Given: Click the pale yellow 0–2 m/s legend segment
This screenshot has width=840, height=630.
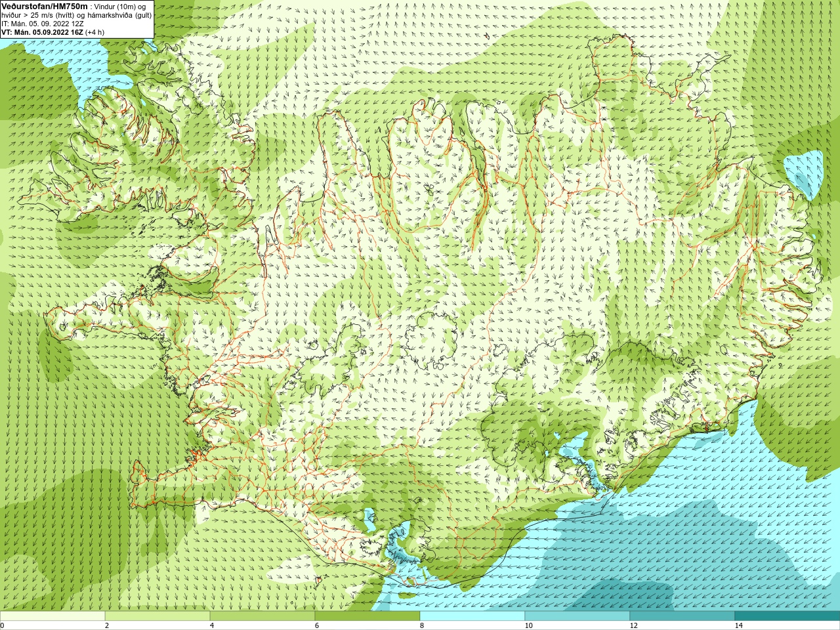Looking at the screenshot, I should click(x=52, y=616).
